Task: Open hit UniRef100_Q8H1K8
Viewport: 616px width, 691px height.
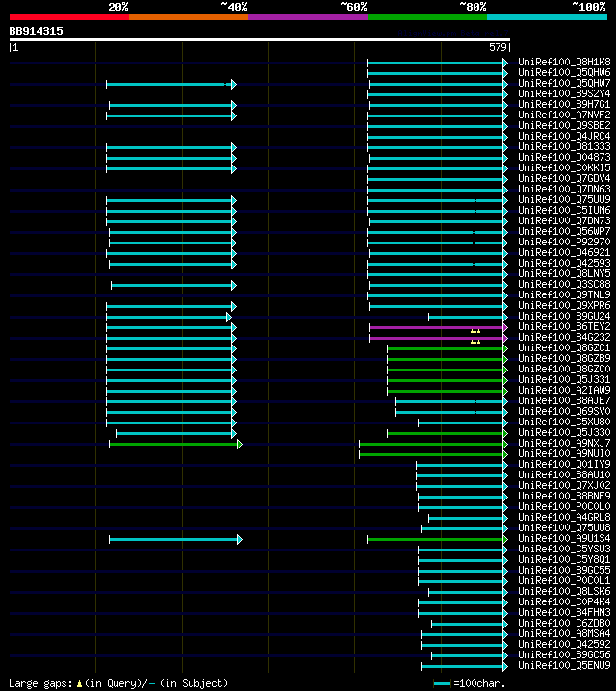Action: tap(564, 62)
